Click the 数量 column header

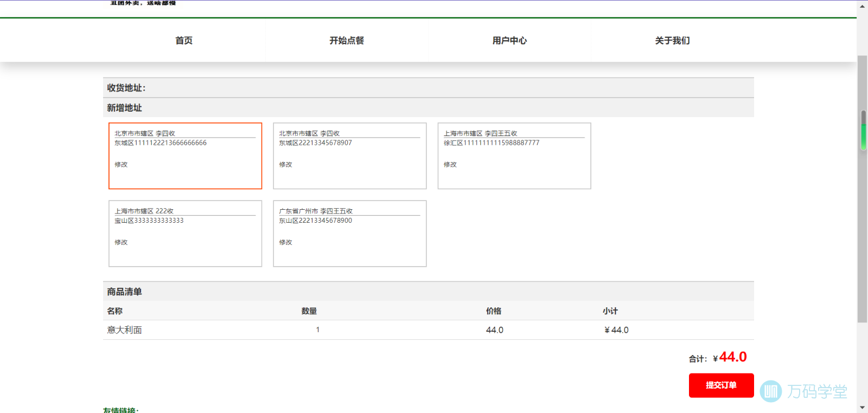click(x=309, y=311)
